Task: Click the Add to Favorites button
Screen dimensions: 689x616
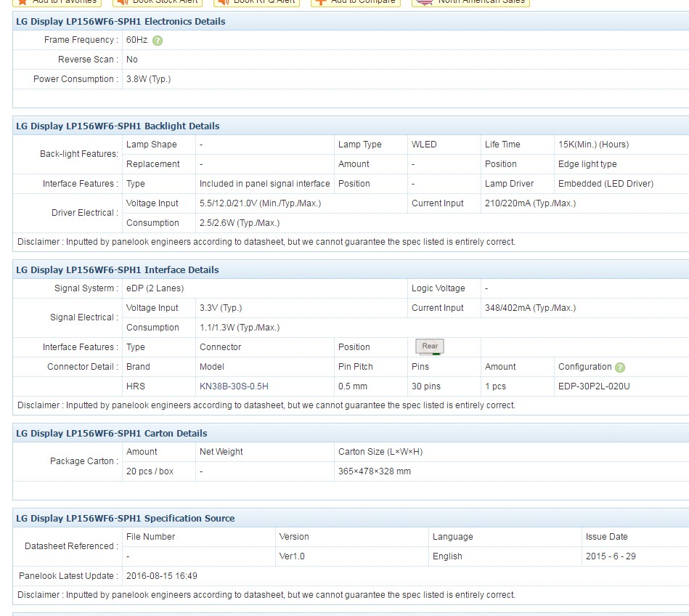Action: tap(57, 1)
